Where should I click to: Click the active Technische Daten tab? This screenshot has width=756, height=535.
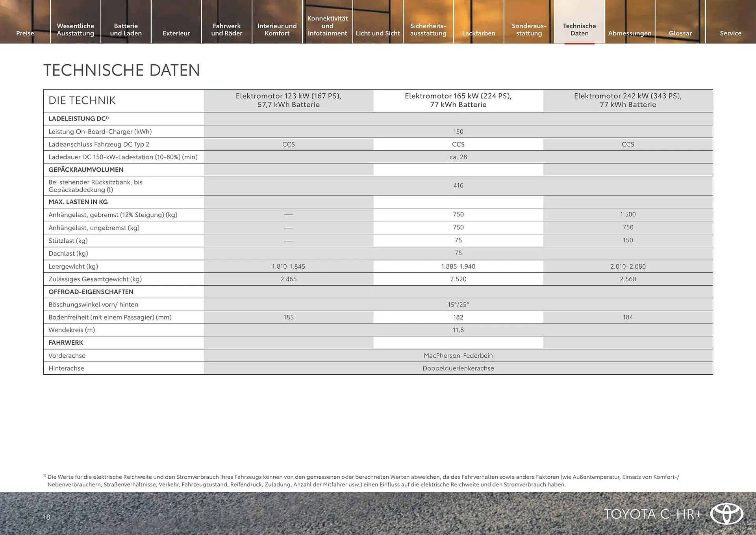pos(579,30)
